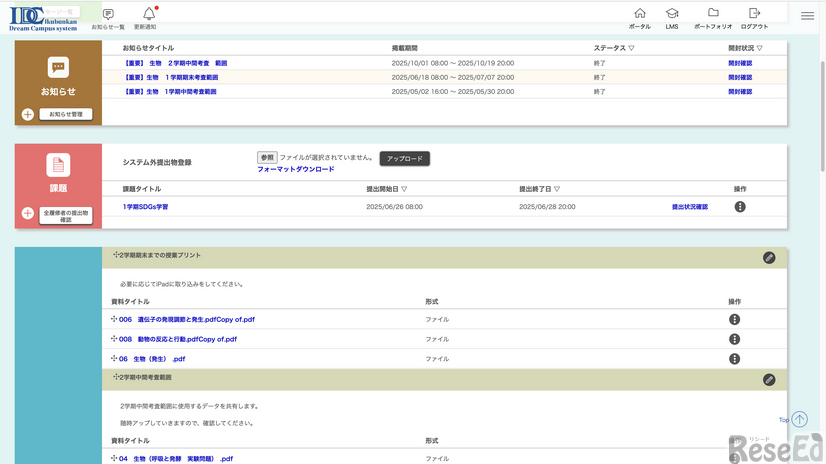This screenshot has width=826, height=464.
Task: Click 開封確認 for 1学期中間考査範囲 notice
Action: [x=740, y=92]
